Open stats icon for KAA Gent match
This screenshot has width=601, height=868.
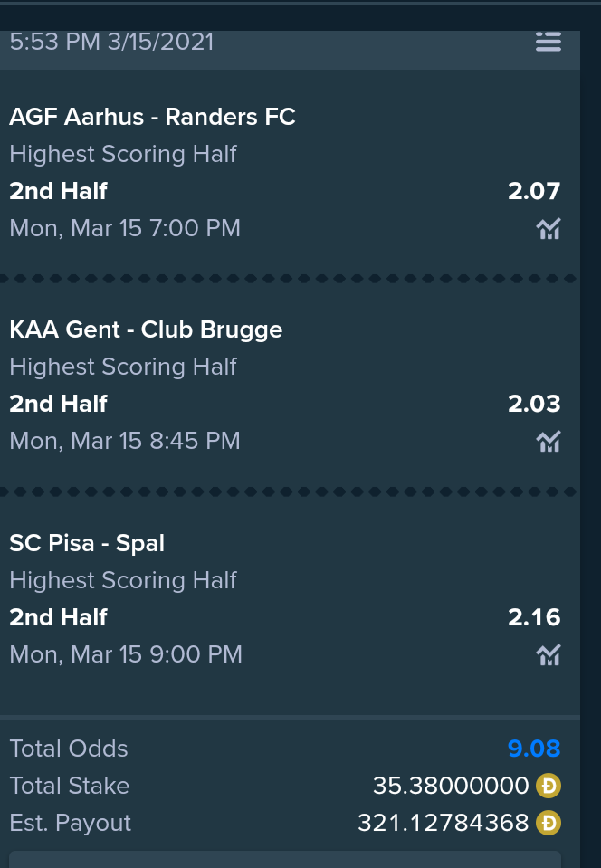549,441
